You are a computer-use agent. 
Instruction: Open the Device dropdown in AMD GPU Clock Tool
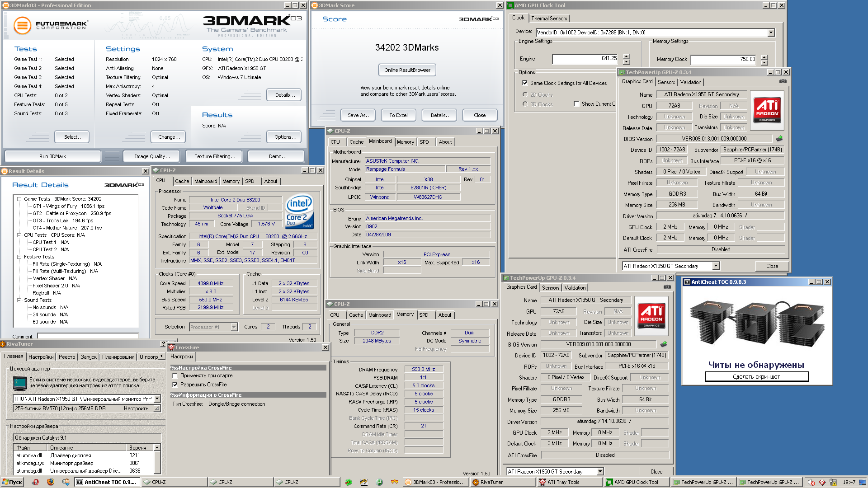point(771,33)
